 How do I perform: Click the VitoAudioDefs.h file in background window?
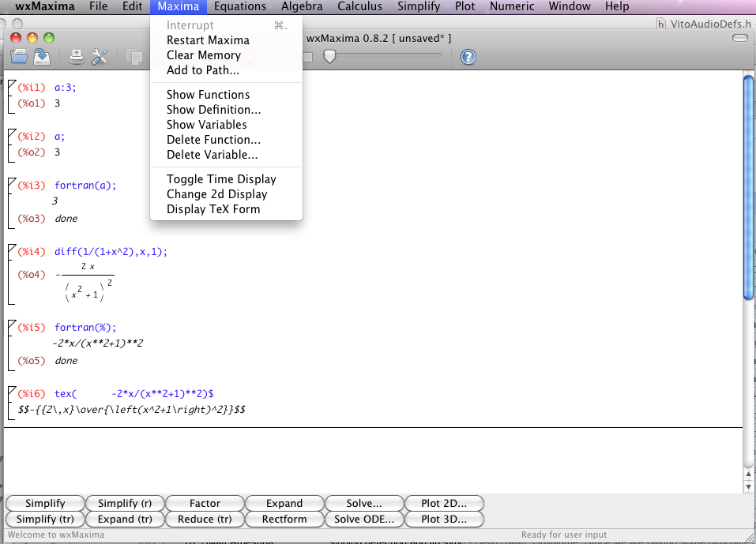point(705,24)
